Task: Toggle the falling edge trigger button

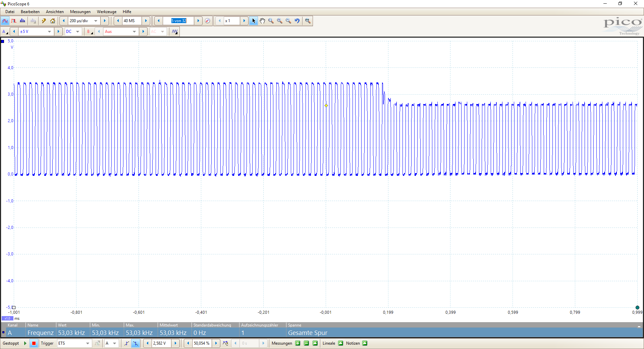Action: click(136, 343)
